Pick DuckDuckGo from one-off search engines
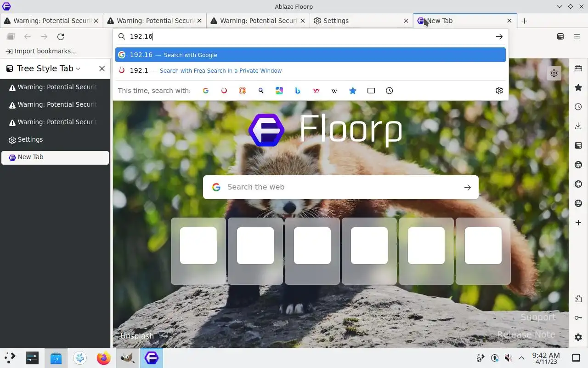 pos(243,91)
